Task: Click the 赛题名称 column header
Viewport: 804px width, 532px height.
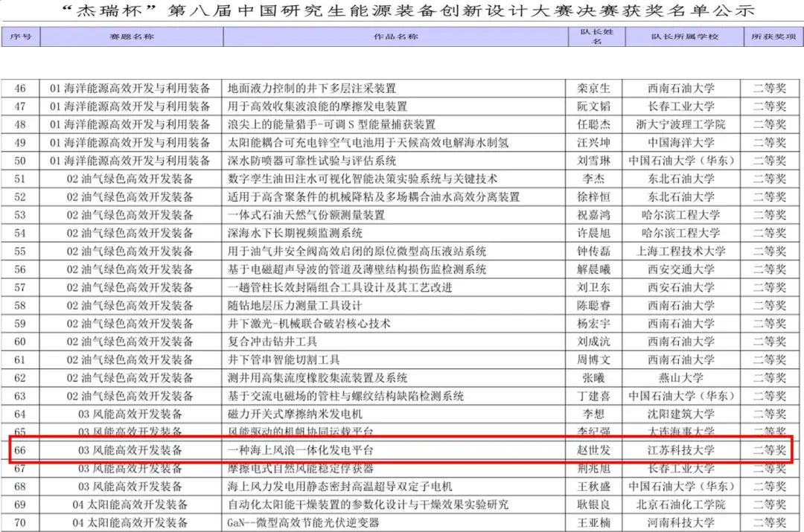Action: 131,36
